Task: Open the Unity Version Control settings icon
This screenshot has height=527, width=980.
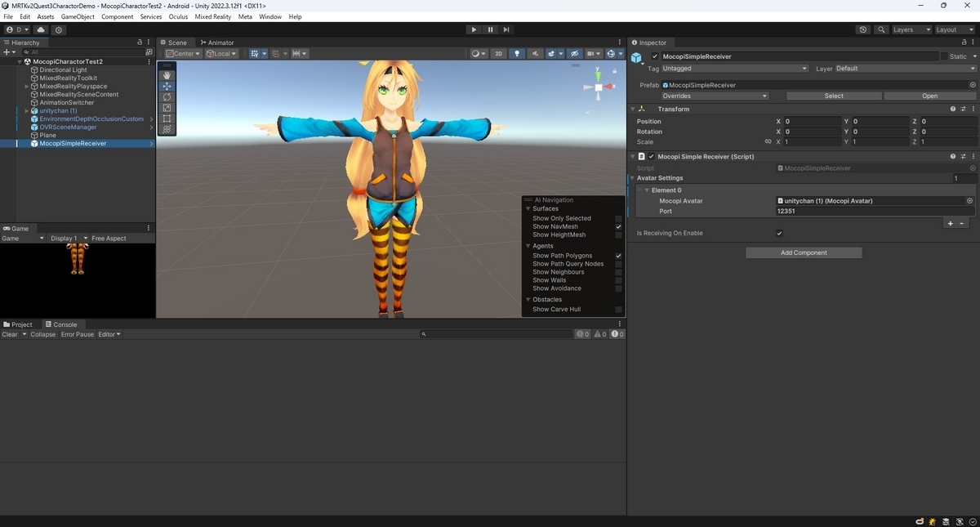Action: (59, 29)
